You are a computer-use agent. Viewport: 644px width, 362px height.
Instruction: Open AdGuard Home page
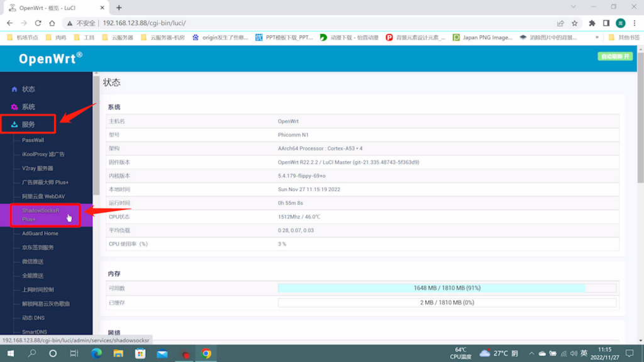pyautogui.click(x=40, y=234)
